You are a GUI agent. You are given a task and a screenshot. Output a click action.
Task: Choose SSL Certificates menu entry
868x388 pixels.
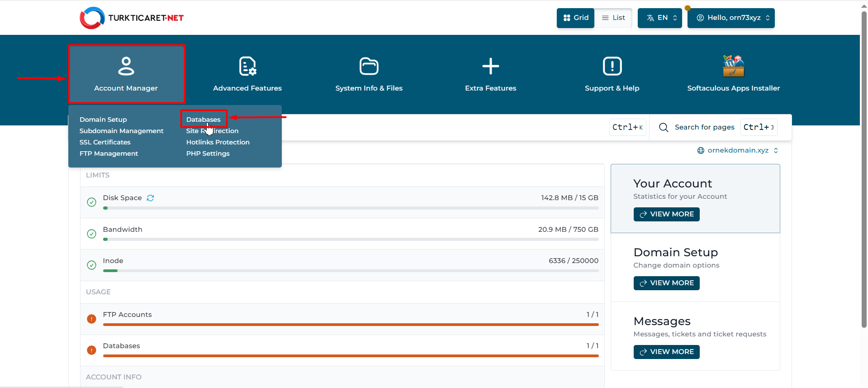pos(105,142)
